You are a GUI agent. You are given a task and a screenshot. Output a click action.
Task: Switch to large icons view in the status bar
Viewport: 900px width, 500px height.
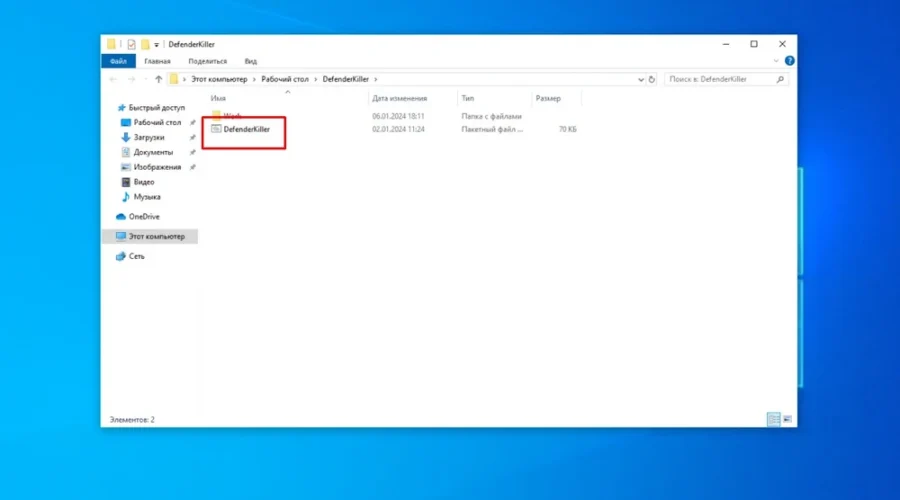[788, 420]
